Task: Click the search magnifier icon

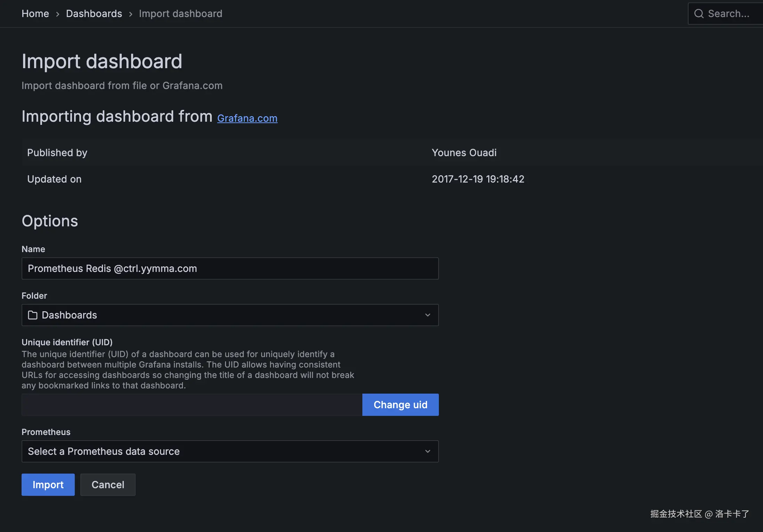Action: [x=699, y=14]
